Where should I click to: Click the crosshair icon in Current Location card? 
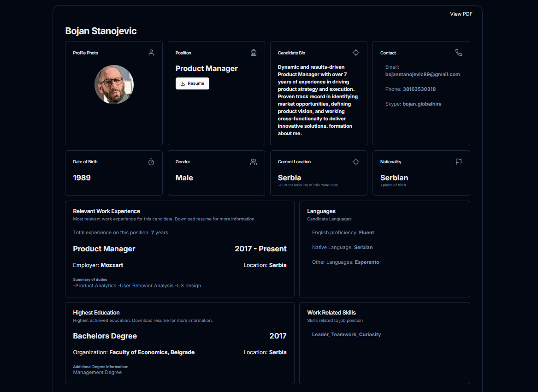point(356,162)
